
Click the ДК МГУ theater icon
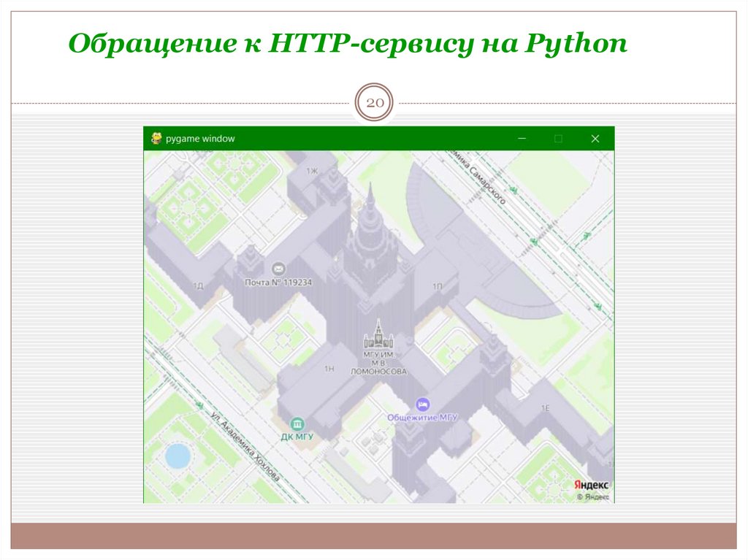(x=297, y=424)
